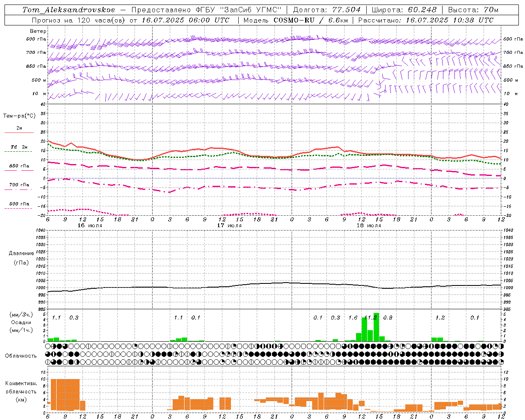Click the '(мм/1ч.)' precipitation unit label
The image size is (525, 420).
point(21,330)
